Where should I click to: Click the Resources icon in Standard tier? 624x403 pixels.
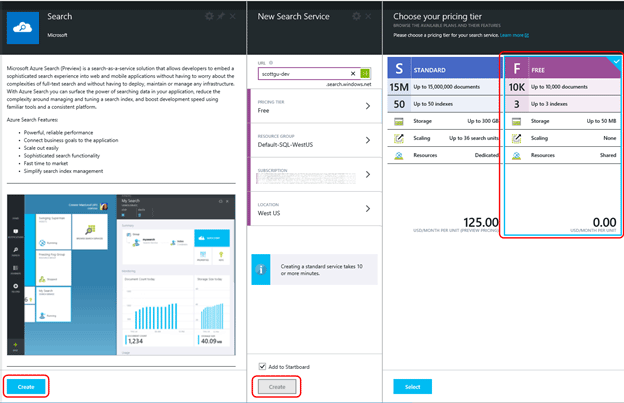pos(399,156)
